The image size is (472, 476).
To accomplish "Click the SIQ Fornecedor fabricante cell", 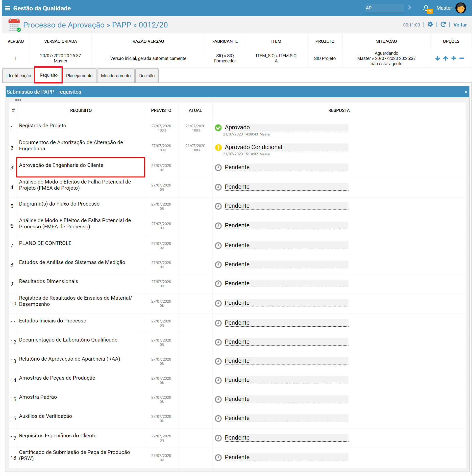I will (x=225, y=58).
